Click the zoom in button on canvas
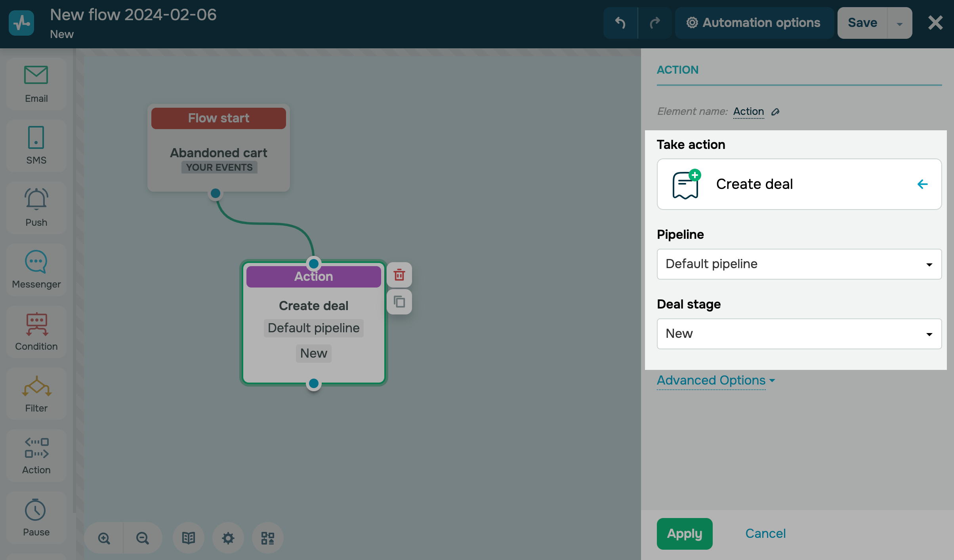The width and height of the screenshot is (954, 560). pyautogui.click(x=104, y=537)
